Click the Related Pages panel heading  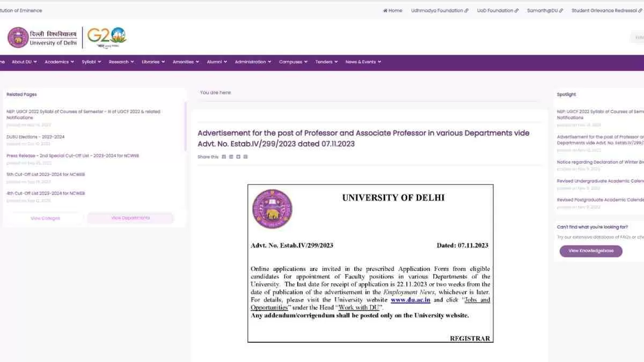click(x=21, y=94)
